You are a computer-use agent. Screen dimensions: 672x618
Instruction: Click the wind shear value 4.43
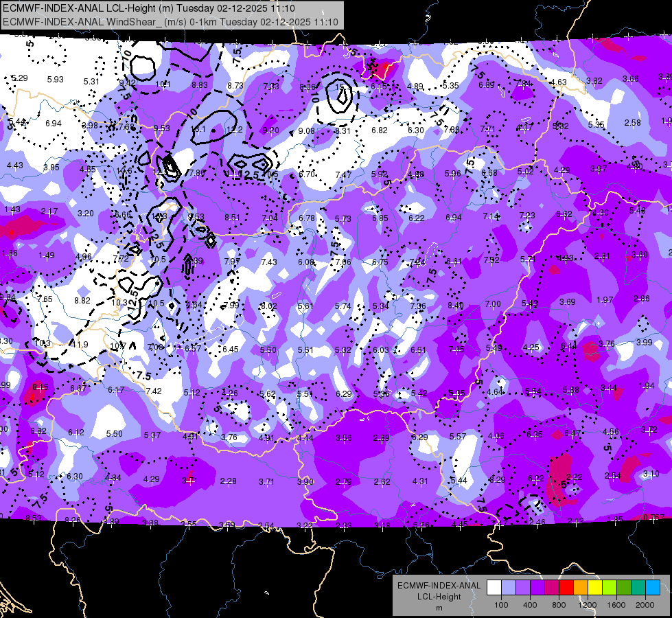(x=15, y=165)
